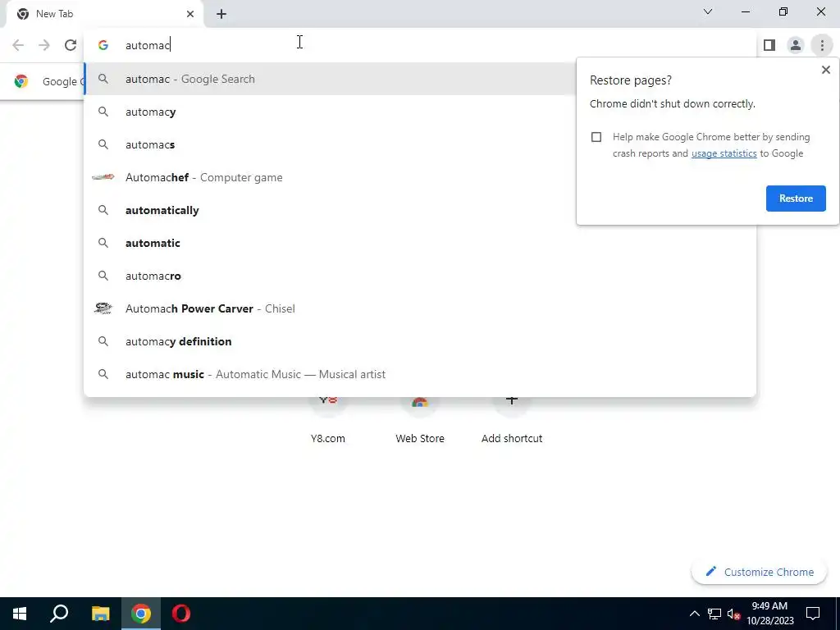Choose 'automacy definition' suggestion
The image size is (840, 630).
420,341
